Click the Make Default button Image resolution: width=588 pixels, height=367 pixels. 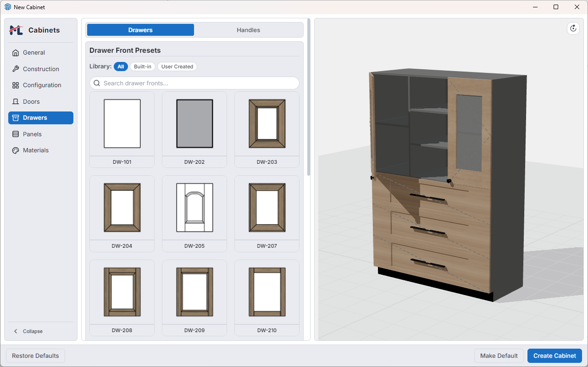pos(499,356)
